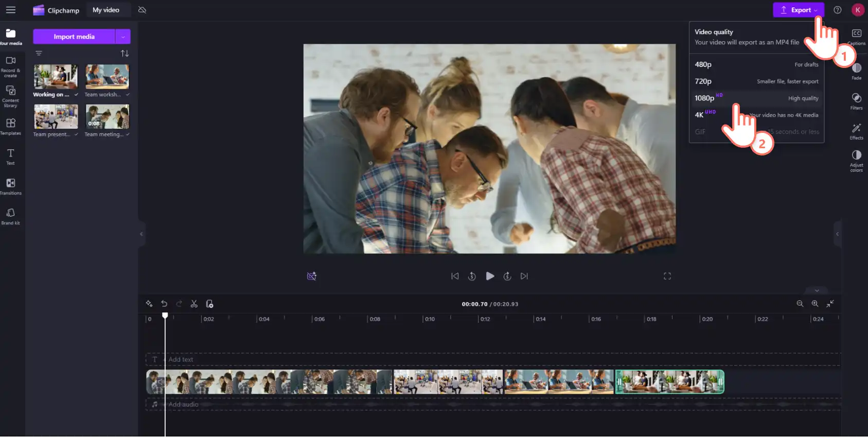Click the undo arrow in timeline toolbar
This screenshot has height=437, width=868.
[164, 304]
